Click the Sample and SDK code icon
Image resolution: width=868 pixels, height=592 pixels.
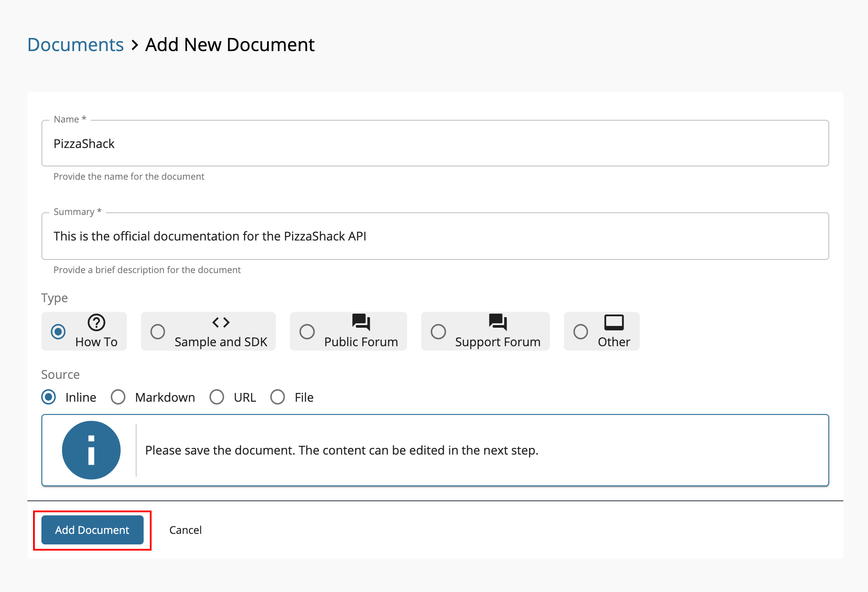221,322
